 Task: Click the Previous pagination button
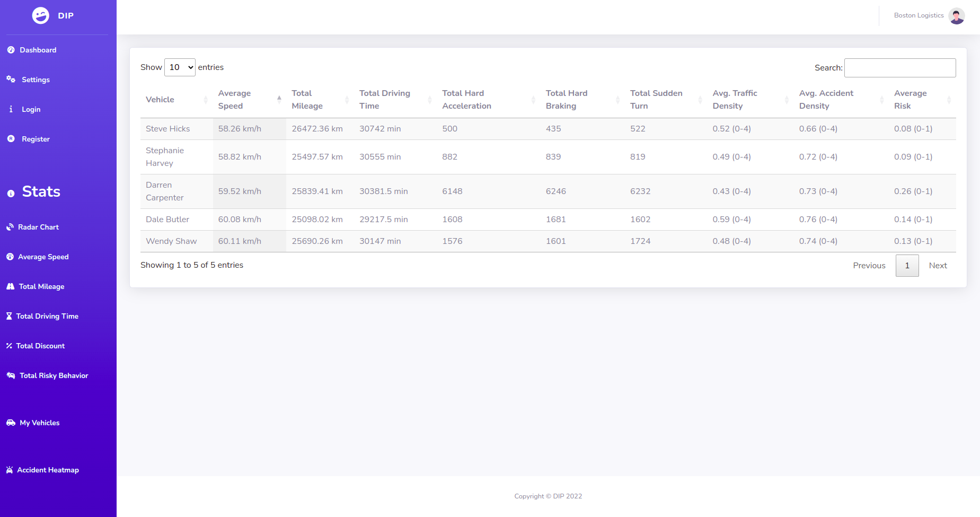(x=869, y=266)
